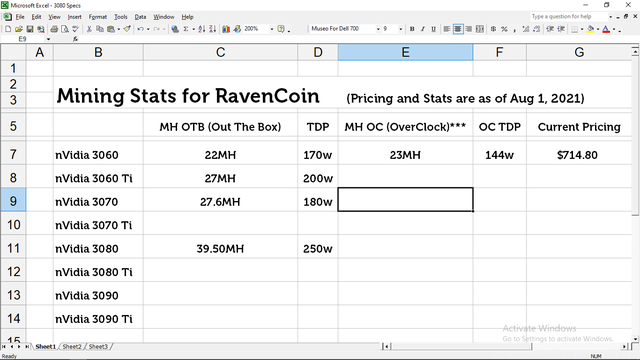The width and height of the screenshot is (640, 360).
Task: Open the Edit menu
Action: point(36,17)
